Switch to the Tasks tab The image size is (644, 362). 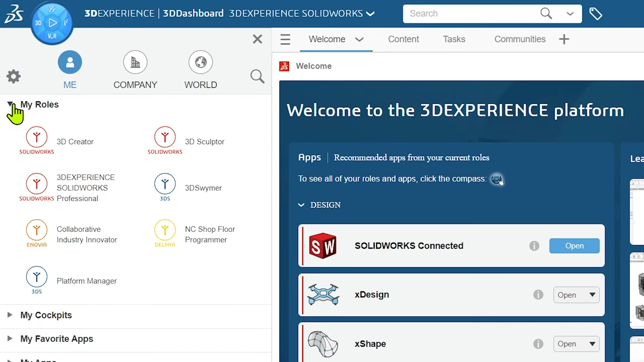click(x=454, y=39)
